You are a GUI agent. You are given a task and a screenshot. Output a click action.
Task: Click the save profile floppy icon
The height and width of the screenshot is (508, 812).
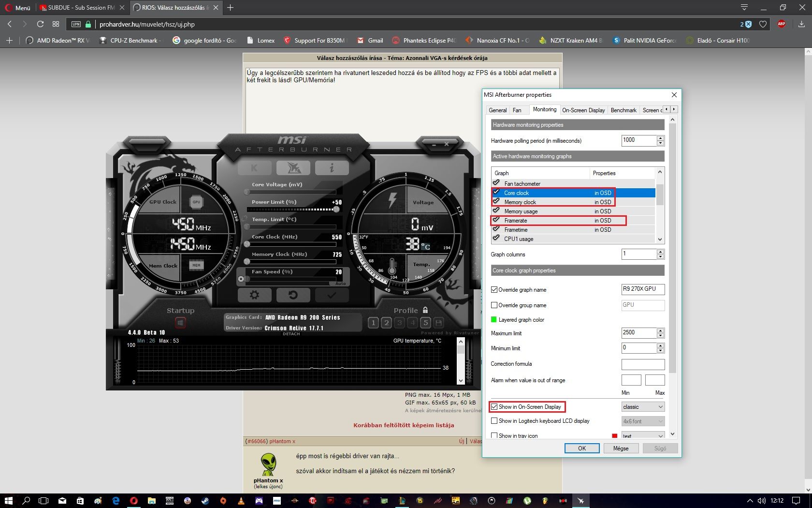438,323
